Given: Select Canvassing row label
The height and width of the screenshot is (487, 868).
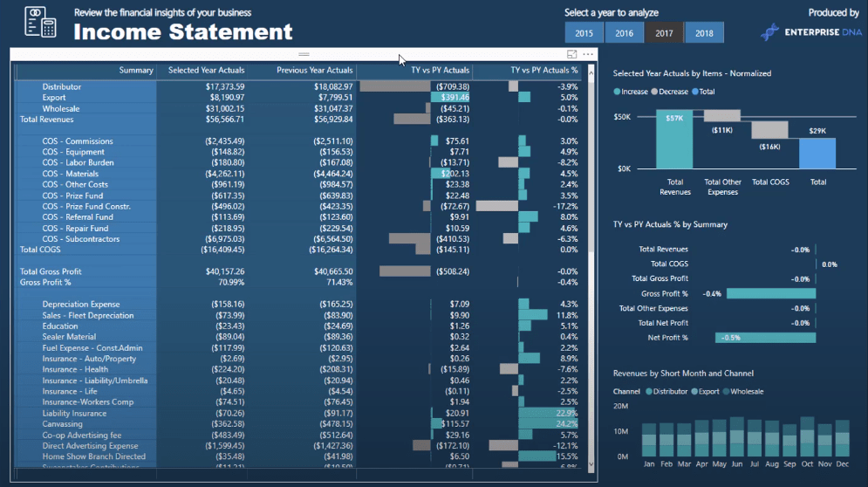Looking at the screenshot, I should 62,424.
